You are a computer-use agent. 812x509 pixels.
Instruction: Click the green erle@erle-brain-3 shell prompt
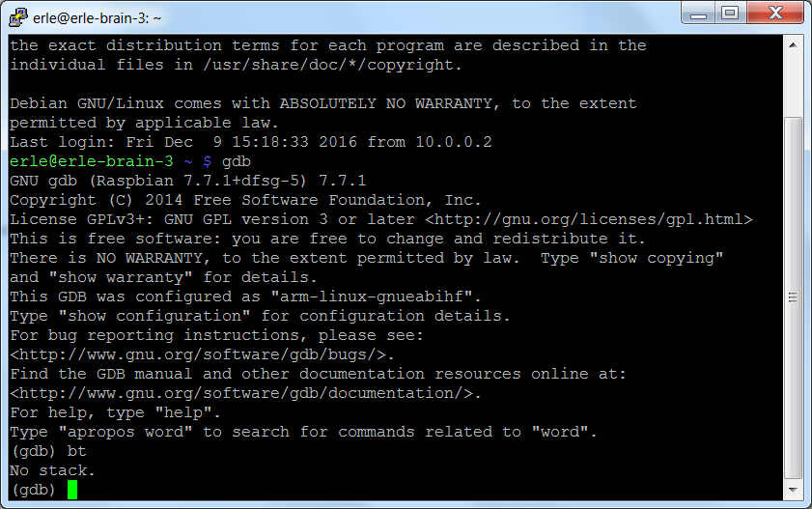tap(92, 161)
